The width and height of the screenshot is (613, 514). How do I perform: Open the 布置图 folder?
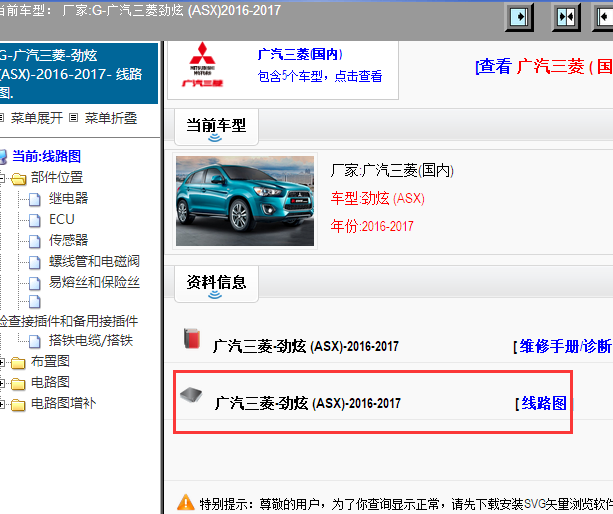[x=50, y=361]
